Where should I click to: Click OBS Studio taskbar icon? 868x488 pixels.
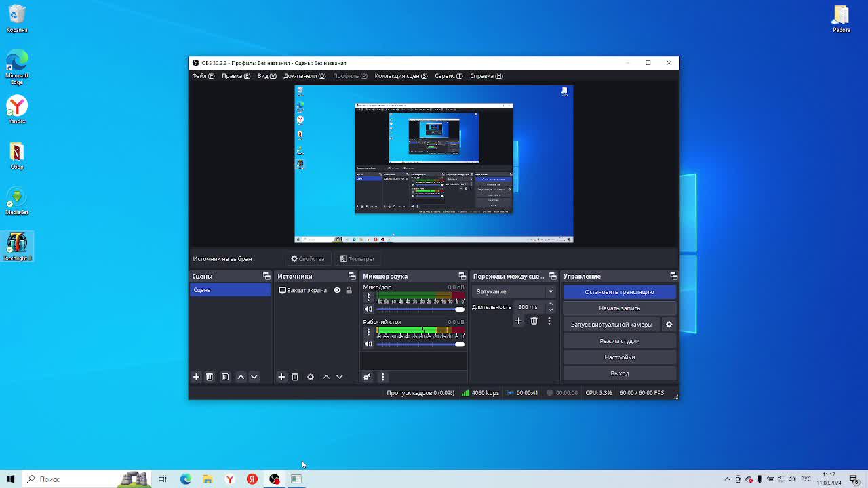coord(274,479)
